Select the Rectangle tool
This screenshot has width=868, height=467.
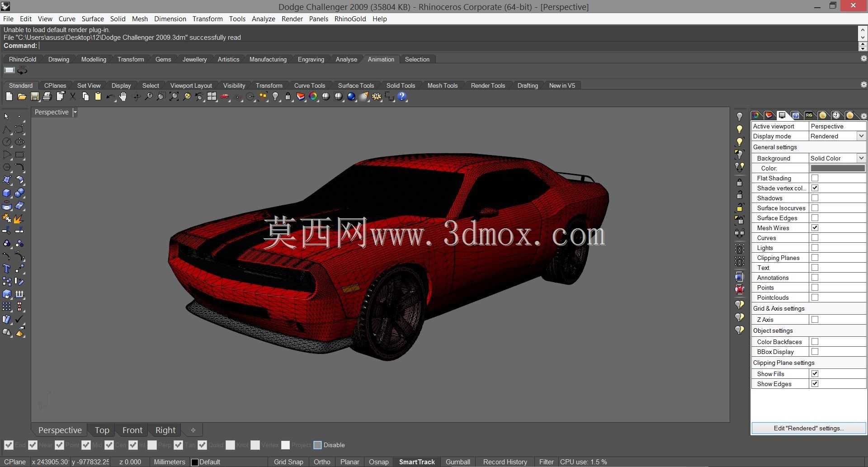[x=19, y=155]
